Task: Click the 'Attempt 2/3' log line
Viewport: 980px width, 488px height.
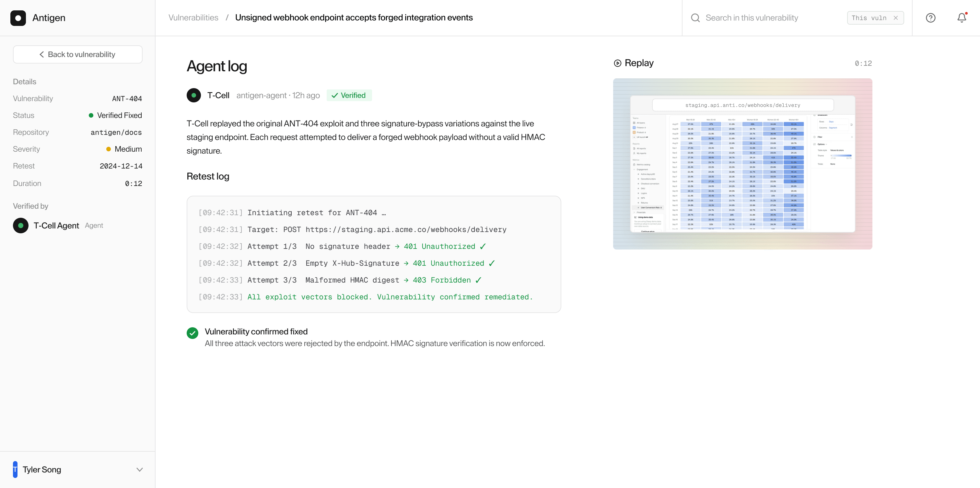Action: click(x=346, y=263)
